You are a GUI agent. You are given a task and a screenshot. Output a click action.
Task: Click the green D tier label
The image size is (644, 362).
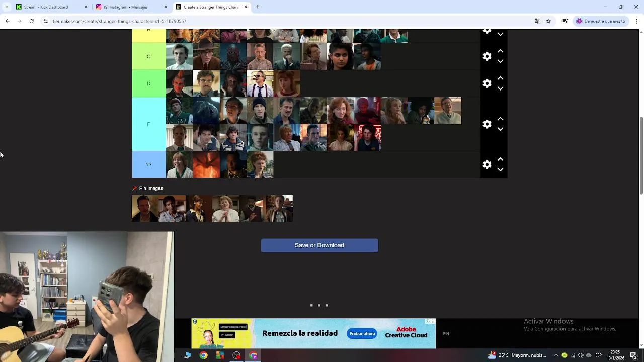pos(148,83)
